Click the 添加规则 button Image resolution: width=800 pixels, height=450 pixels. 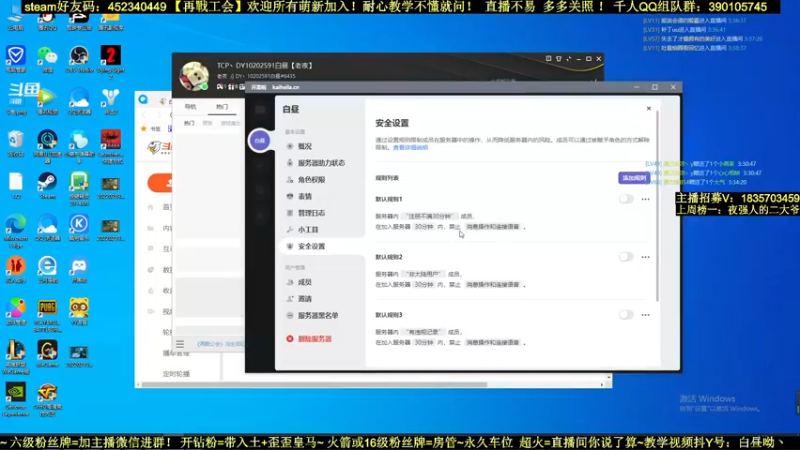pyautogui.click(x=634, y=178)
